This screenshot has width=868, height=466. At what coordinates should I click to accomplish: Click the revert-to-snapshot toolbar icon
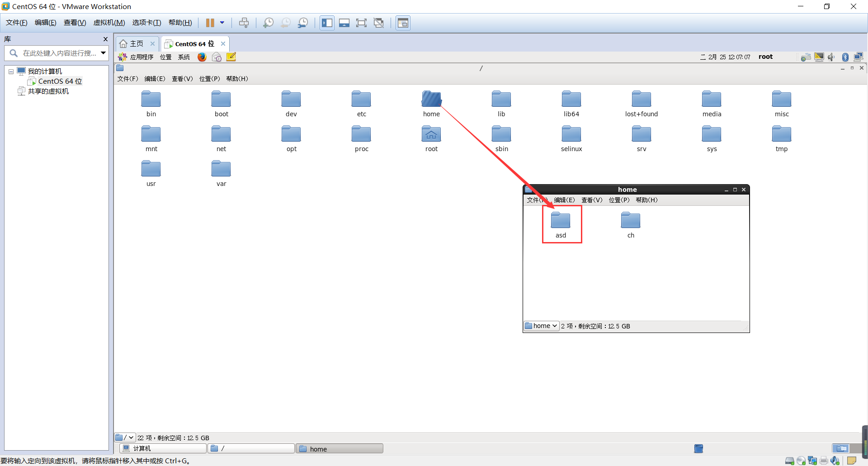pyautogui.click(x=286, y=23)
